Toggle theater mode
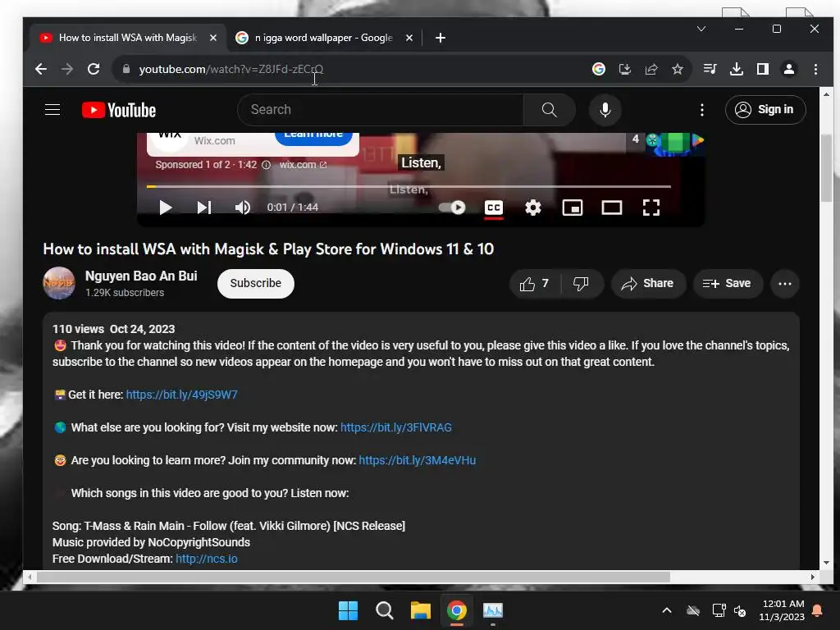Image resolution: width=840 pixels, height=630 pixels. point(612,208)
